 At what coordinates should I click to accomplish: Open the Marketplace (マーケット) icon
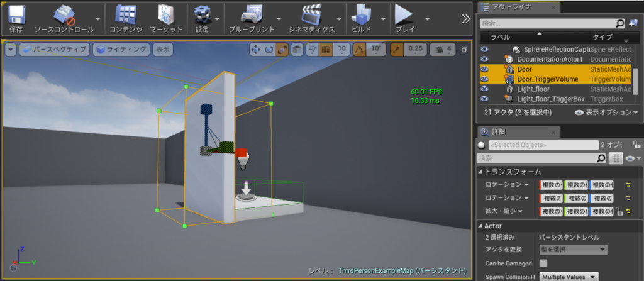(166, 15)
